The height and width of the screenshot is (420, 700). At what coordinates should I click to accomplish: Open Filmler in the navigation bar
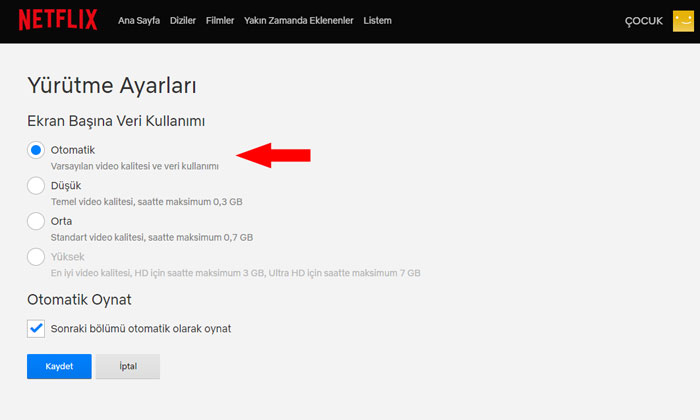click(220, 21)
